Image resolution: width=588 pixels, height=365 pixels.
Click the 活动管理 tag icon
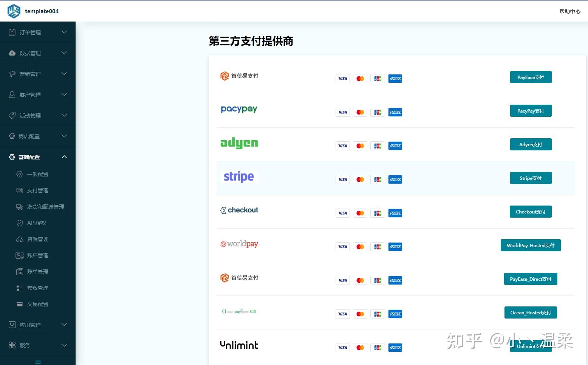click(x=12, y=116)
